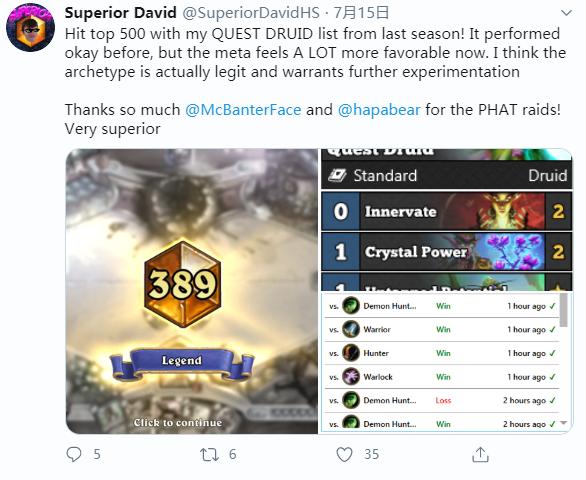The height and width of the screenshot is (480, 586).
Task: Select the Crystal Power card row
Action: click(447, 252)
